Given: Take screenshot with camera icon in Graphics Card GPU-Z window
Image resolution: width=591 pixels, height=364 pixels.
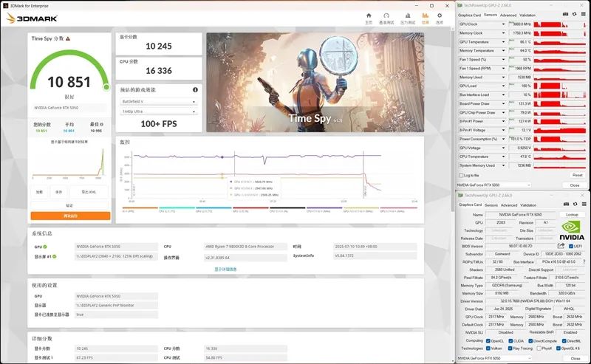Looking at the screenshot, I should (x=566, y=204).
